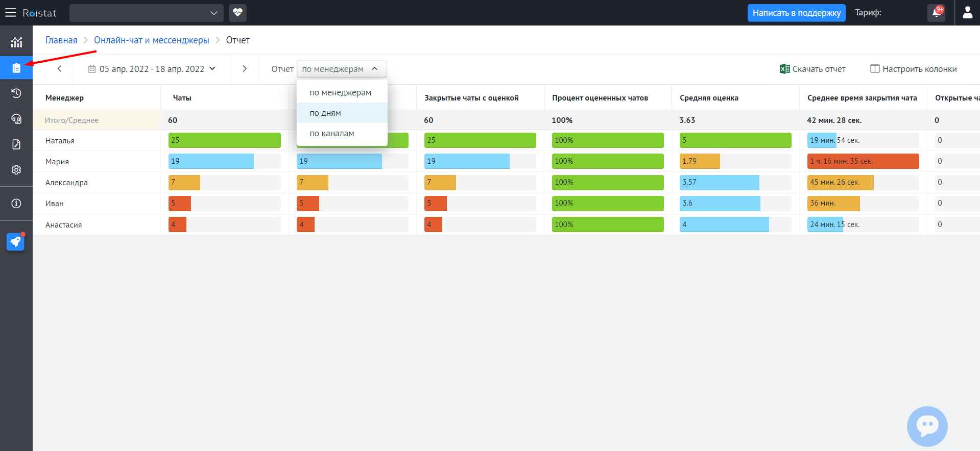Image resolution: width=980 pixels, height=451 pixels.
Task: Click the Roistat logo
Action: tap(39, 13)
